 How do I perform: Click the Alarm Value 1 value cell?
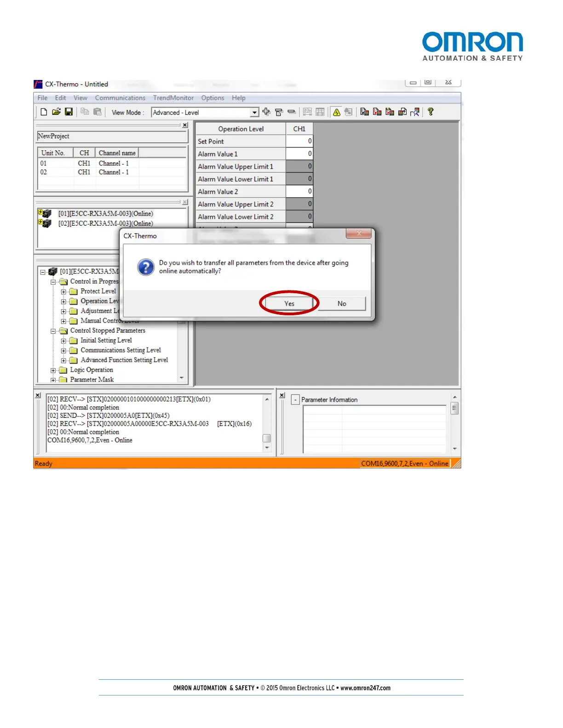point(299,154)
